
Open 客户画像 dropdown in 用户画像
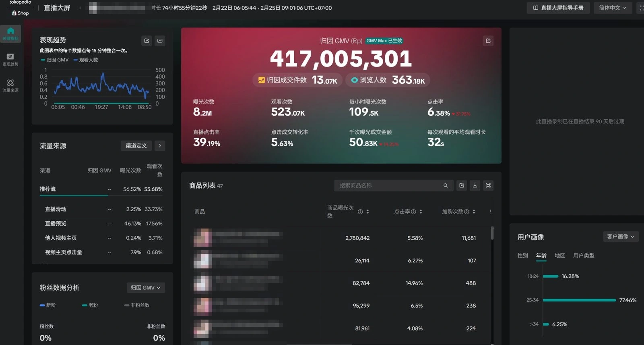coord(621,237)
